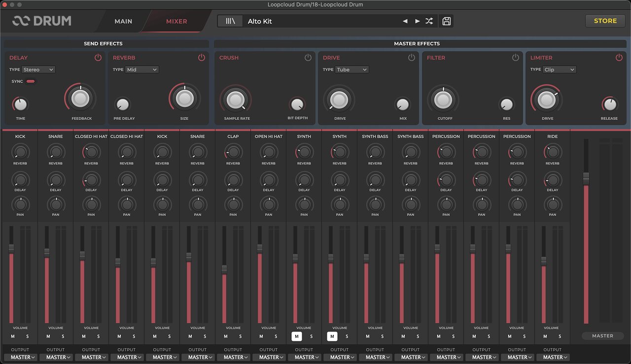Toggle the Delay sync switch

click(x=31, y=81)
